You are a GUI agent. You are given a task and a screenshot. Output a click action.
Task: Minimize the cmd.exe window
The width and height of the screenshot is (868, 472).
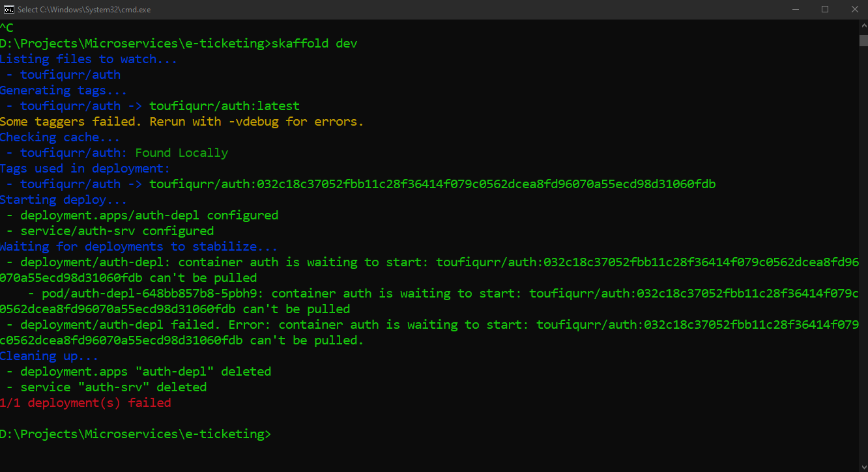(x=795, y=9)
